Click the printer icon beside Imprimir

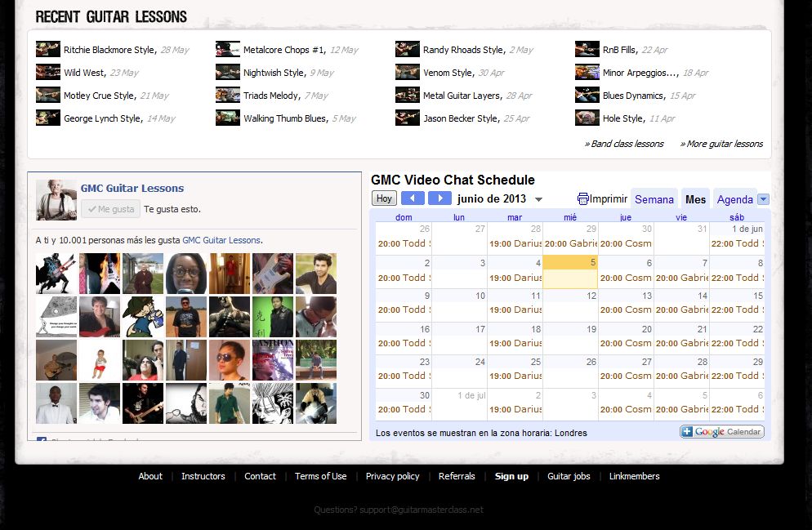tap(582, 198)
